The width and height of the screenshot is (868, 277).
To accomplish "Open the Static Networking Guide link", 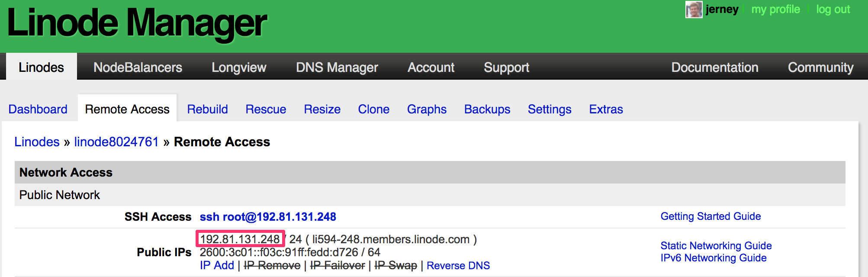I will (716, 245).
